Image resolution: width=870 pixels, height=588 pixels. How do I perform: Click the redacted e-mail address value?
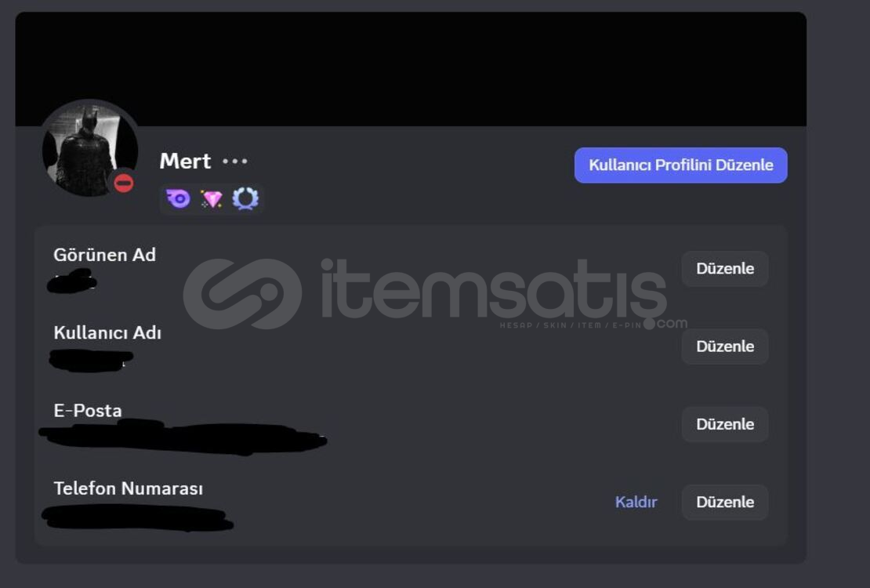[x=183, y=437]
